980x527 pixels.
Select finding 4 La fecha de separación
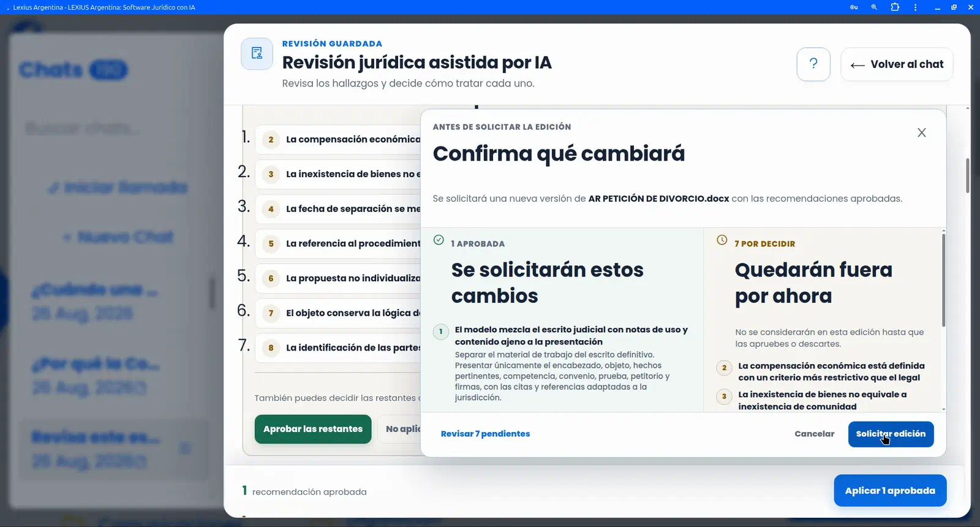338,209
